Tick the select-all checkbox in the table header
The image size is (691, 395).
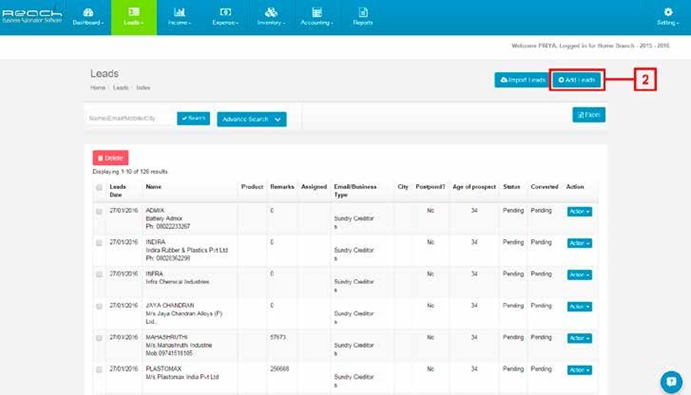99,187
